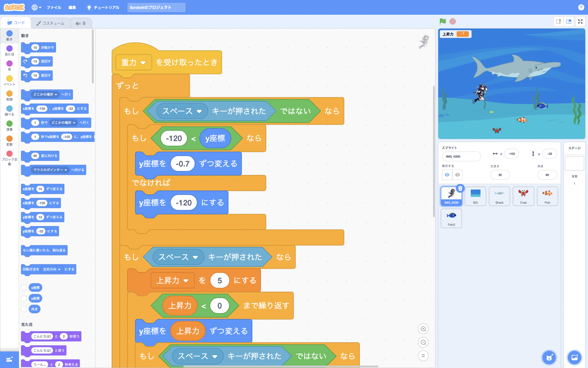
Task: Open どこかの場所 dropdown in へ行く block
Action: tap(45, 94)
